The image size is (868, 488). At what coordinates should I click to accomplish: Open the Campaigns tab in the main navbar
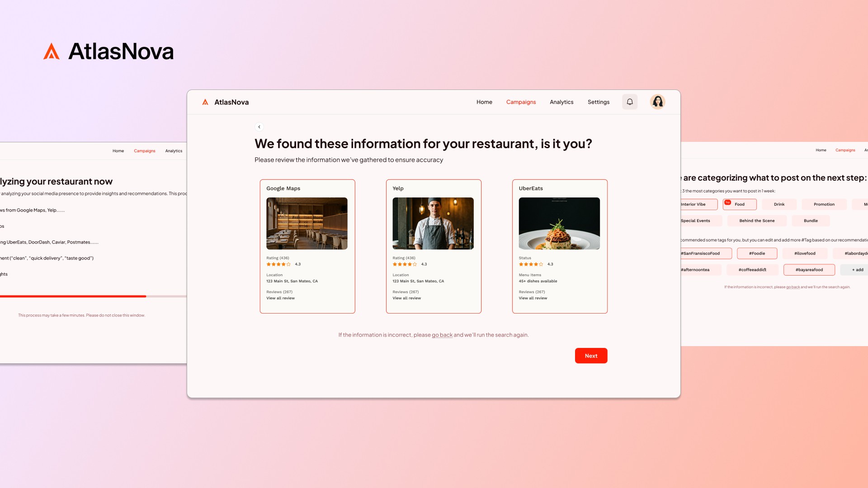click(x=521, y=102)
